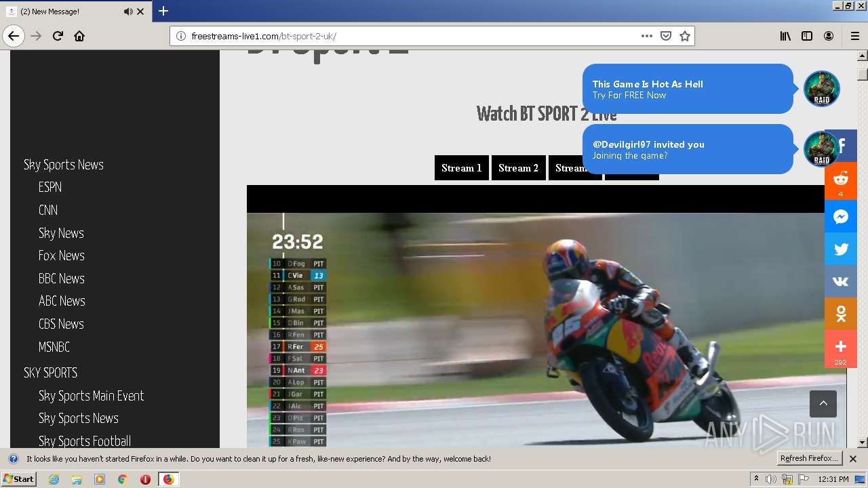The width and height of the screenshot is (868, 488).
Task: Switch to Stream 3
Action: tap(575, 168)
